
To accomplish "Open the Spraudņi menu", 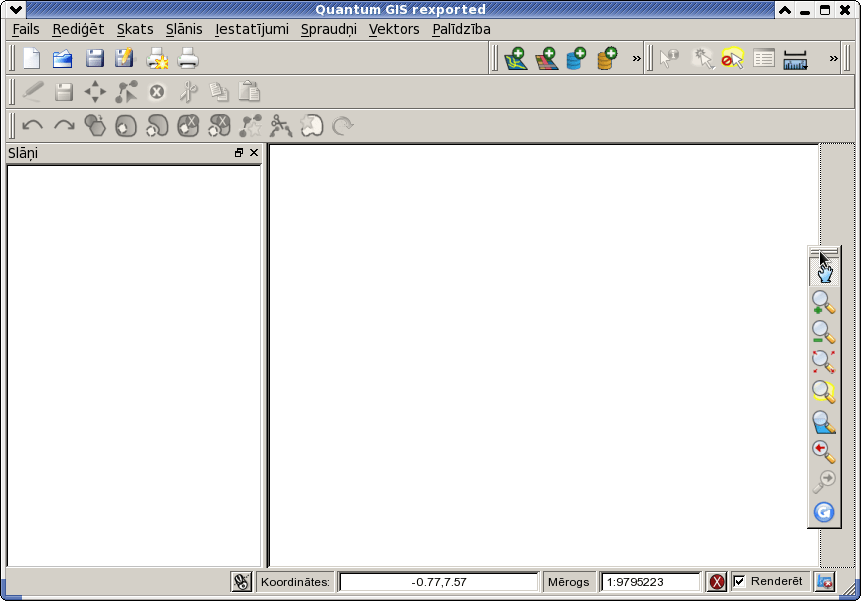I will tap(328, 29).
